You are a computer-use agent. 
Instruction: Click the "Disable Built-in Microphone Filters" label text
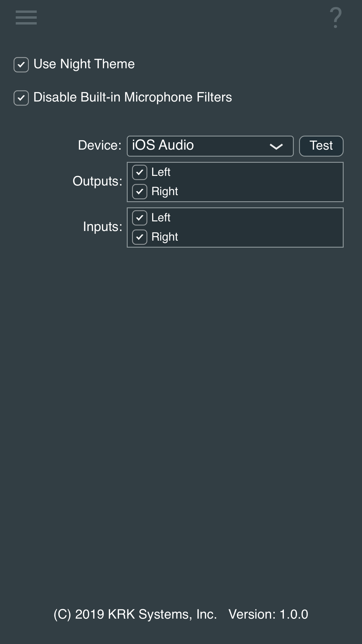[x=133, y=97]
